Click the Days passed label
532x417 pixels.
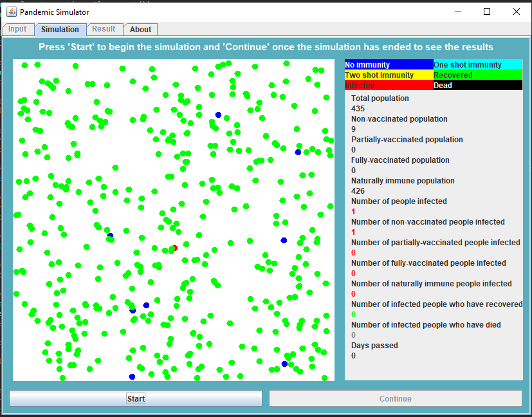(374, 346)
